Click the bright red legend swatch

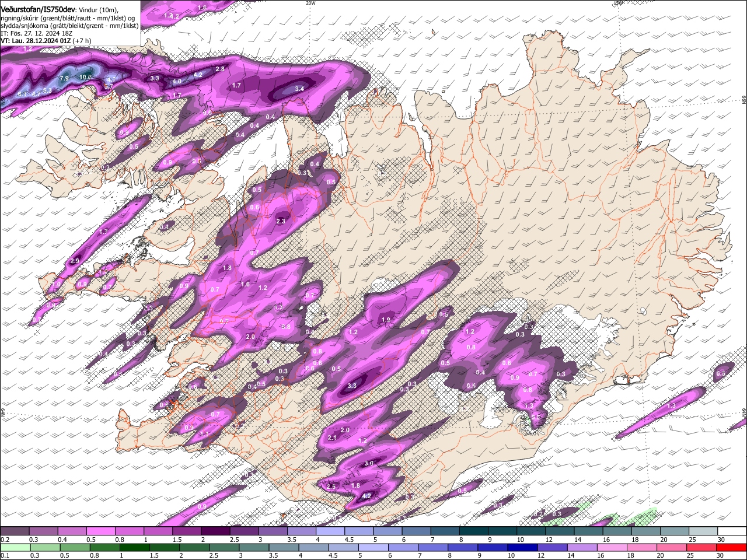click(731, 548)
